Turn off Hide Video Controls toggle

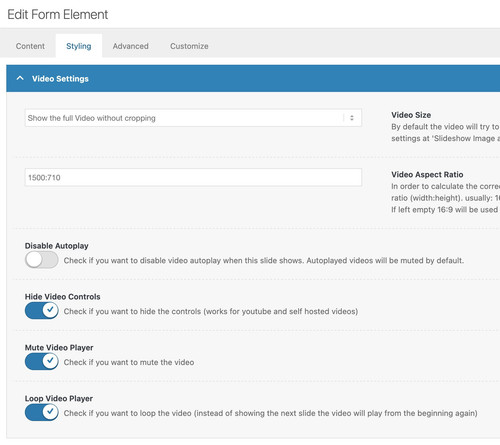click(x=42, y=311)
